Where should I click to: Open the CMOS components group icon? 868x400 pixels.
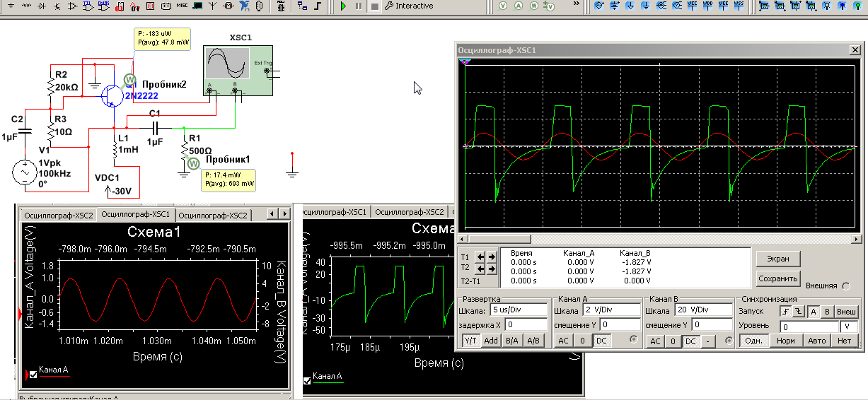(x=103, y=6)
